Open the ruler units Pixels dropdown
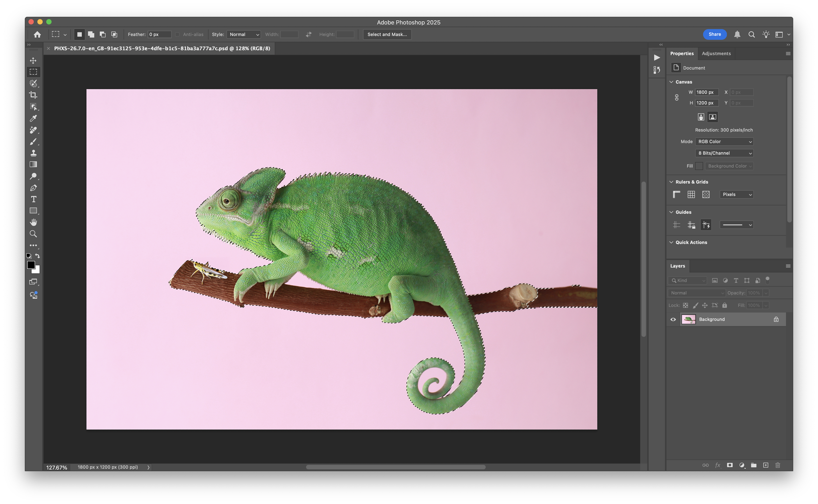The height and width of the screenshot is (504, 818). coord(736,194)
